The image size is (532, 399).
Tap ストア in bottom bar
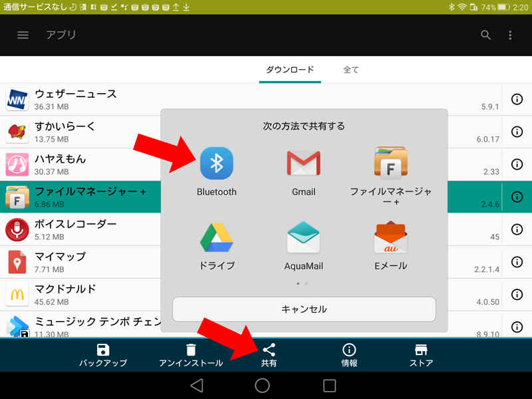tap(421, 355)
